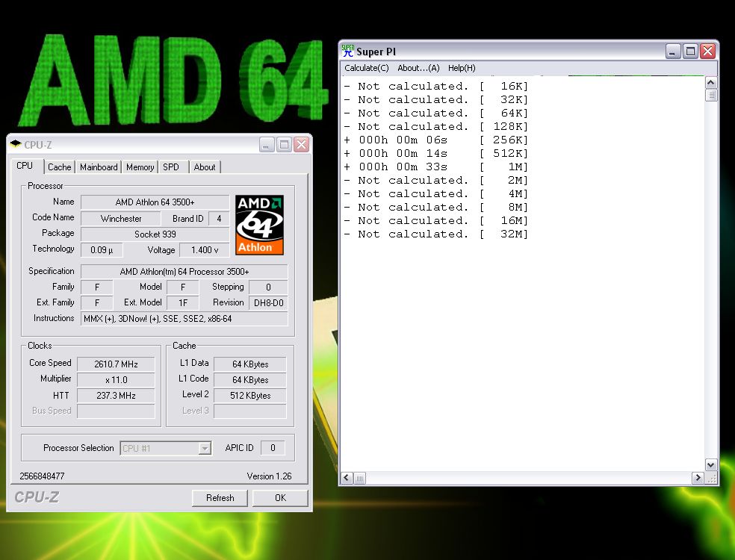
Task: Click 'Version 1.26' text in CPU-Z
Action: click(269, 476)
